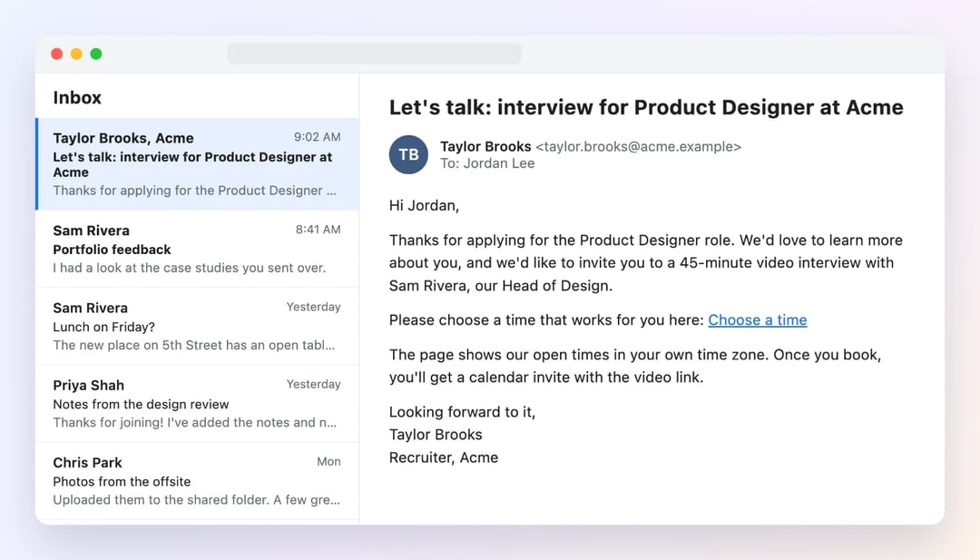
Task: Click the yellow minimize window button
Action: tap(76, 54)
